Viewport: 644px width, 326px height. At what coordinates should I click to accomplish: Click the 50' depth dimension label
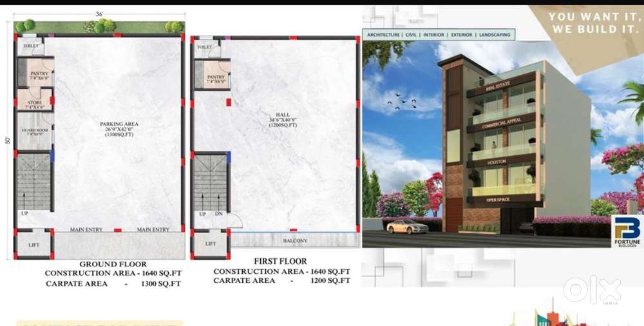pos(7,140)
